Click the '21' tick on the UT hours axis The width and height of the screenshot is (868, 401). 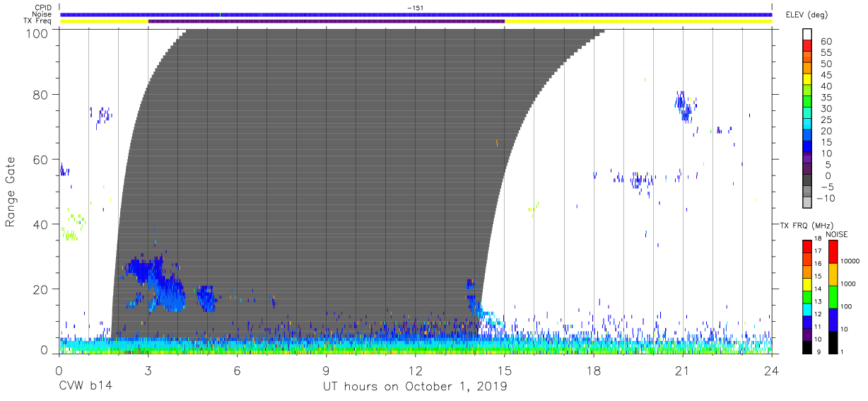coord(683,371)
